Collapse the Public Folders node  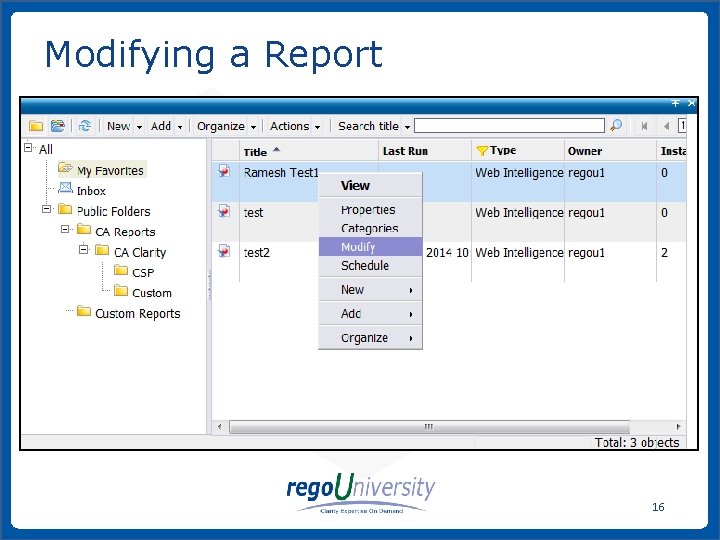click(46, 209)
